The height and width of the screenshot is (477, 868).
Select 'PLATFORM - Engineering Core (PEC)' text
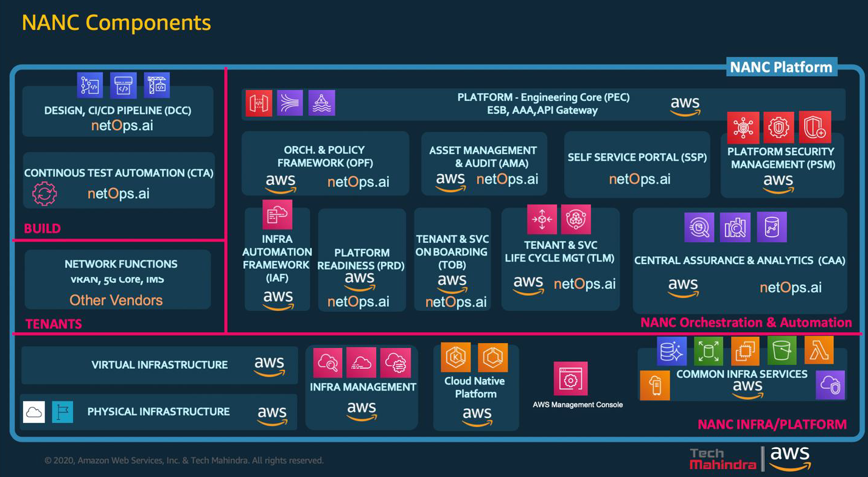(543, 97)
